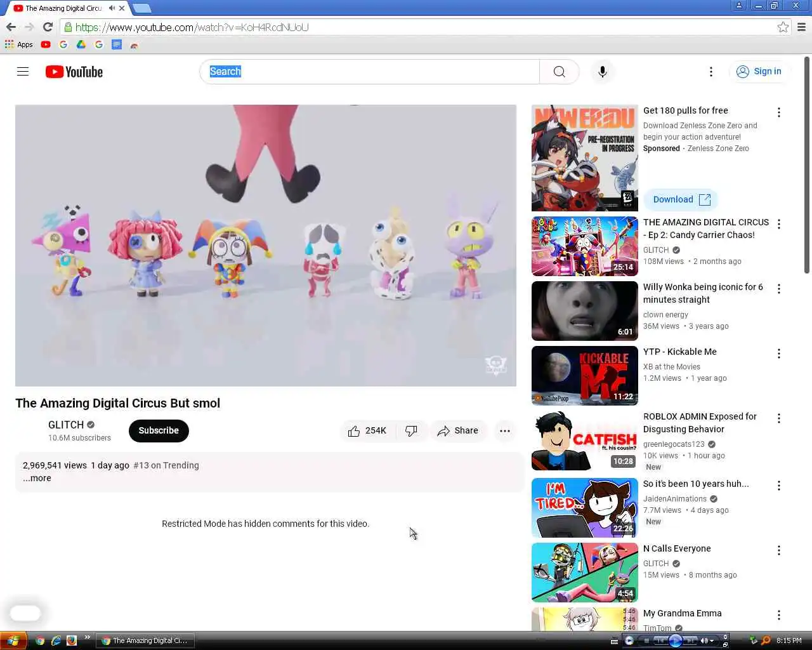812x650 pixels.
Task: Open YTP - Kickable Me thumbnail
Action: [585, 376]
